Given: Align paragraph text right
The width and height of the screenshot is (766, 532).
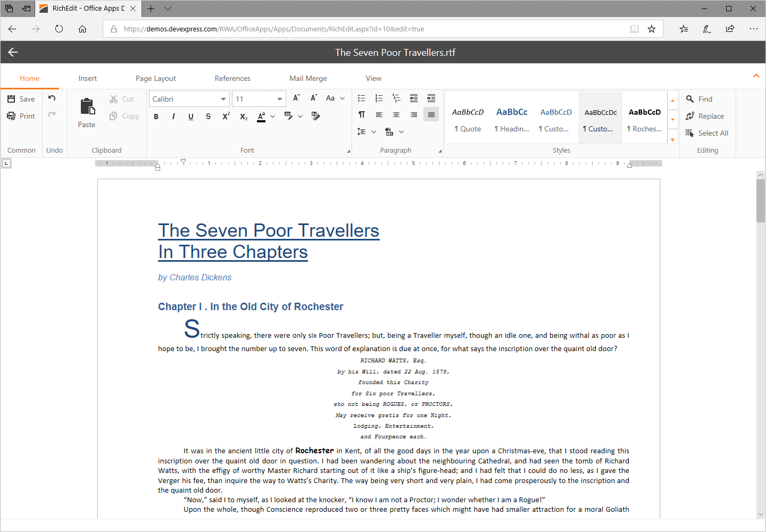Looking at the screenshot, I should pos(414,114).
